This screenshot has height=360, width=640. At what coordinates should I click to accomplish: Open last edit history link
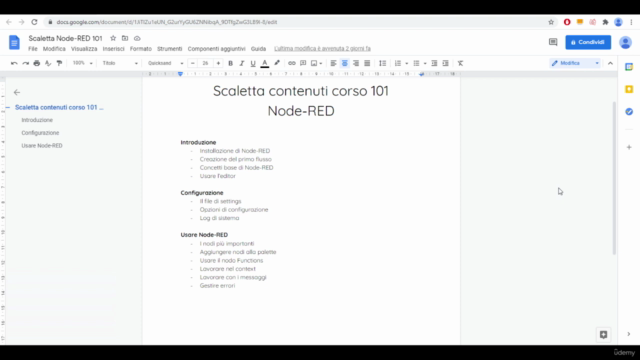click(x=322, y=49)
